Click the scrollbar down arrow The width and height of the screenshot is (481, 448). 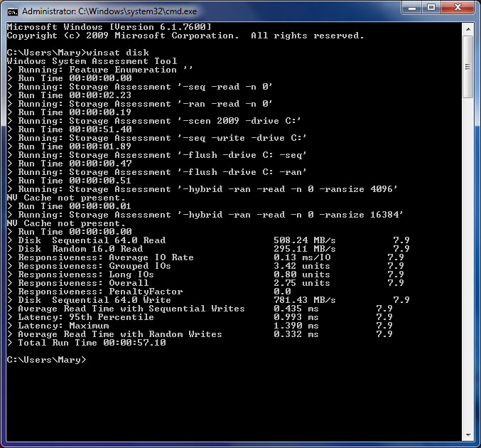[x=468, y=434]
